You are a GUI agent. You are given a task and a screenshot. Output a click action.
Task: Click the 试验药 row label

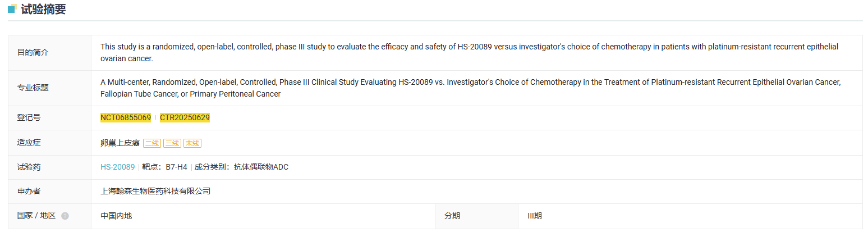pyautogui.click(x=29, y=167)
